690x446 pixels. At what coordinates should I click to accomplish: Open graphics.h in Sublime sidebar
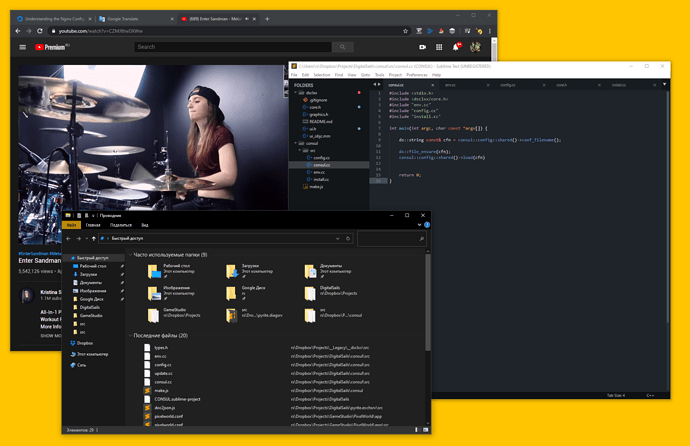[318, 115]
